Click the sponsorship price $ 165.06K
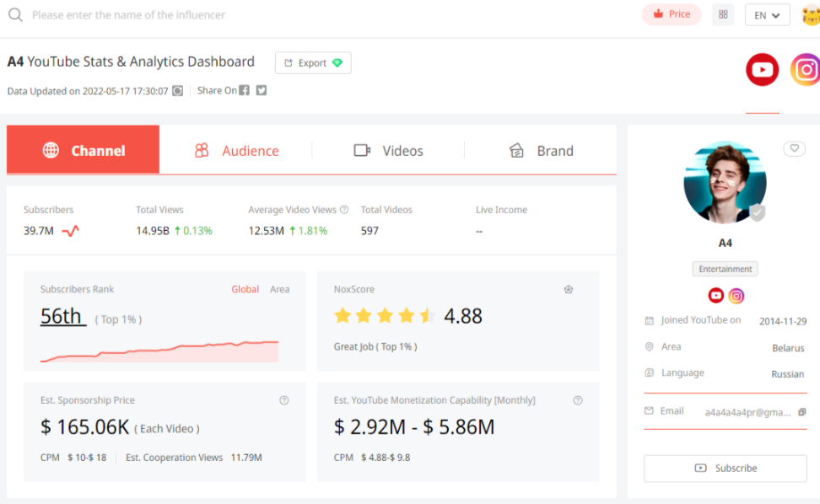 [x=84, y=427]
